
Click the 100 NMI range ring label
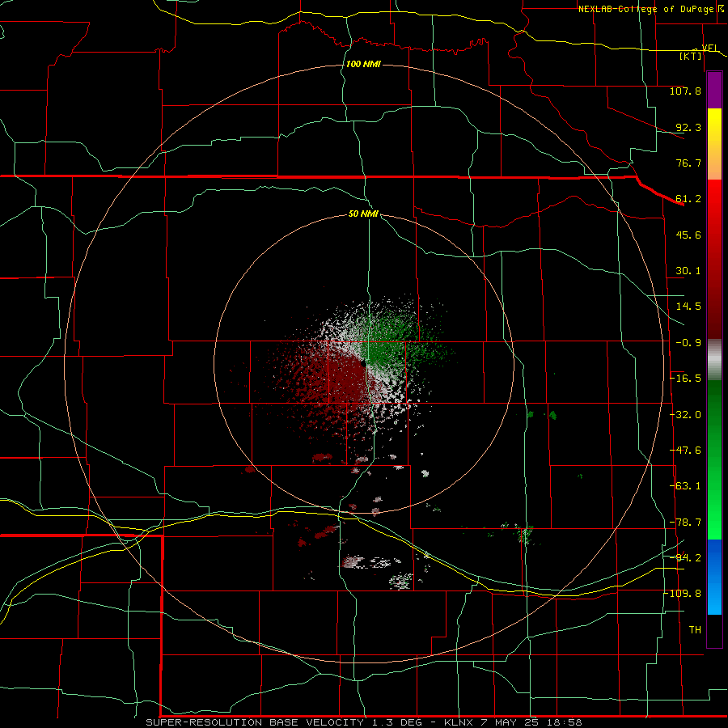363,64
